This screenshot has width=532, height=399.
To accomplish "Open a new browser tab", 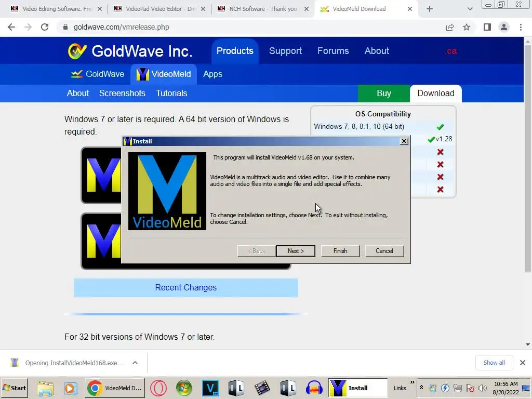I will click(x=430, y=9).
